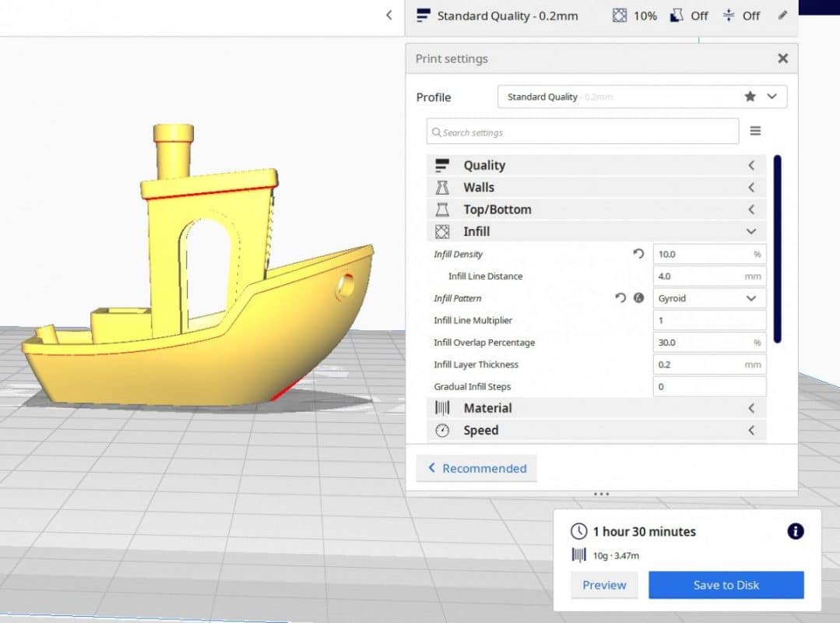Edit the Infill Line Multiplier field
The image size is (840, 623).
tap(709, 320)
